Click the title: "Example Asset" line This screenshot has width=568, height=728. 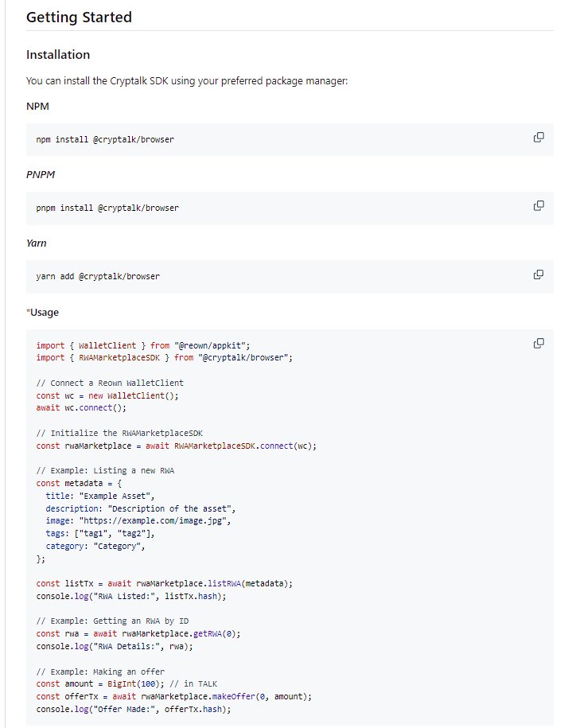[x=99, y=496]
